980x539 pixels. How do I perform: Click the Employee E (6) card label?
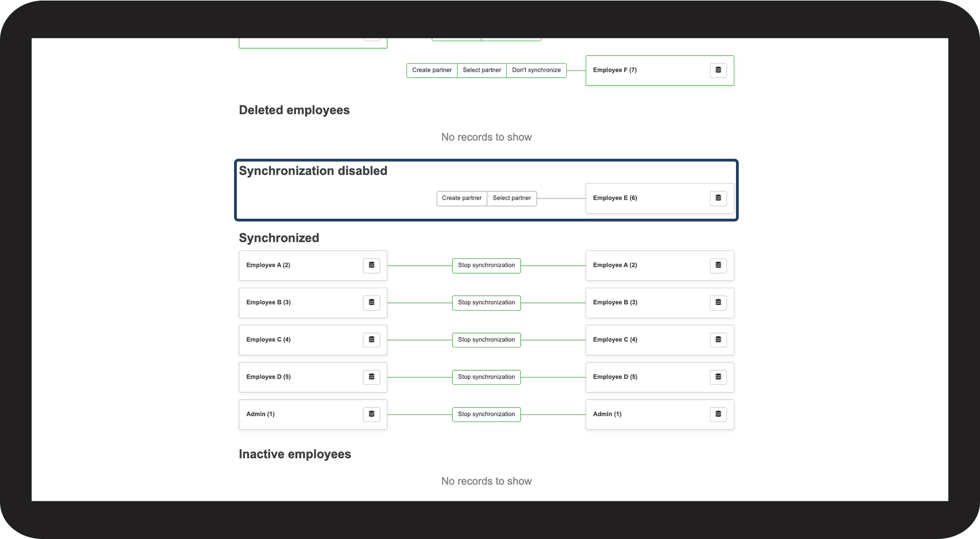tap(615, 198)
